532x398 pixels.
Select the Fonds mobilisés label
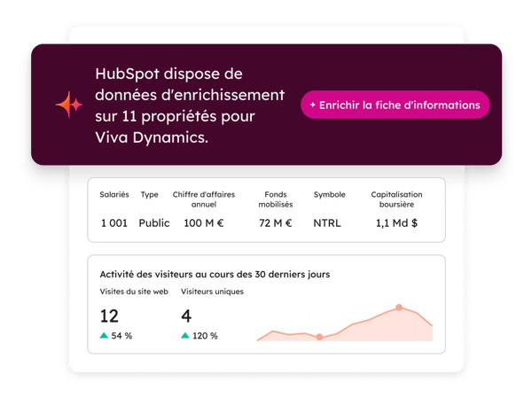tap(276, 199)
